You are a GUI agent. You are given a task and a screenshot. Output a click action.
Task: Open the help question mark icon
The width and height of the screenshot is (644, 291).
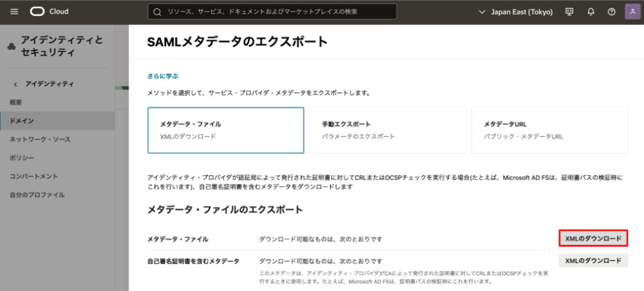pyautogui.click(x=612, y=12)
